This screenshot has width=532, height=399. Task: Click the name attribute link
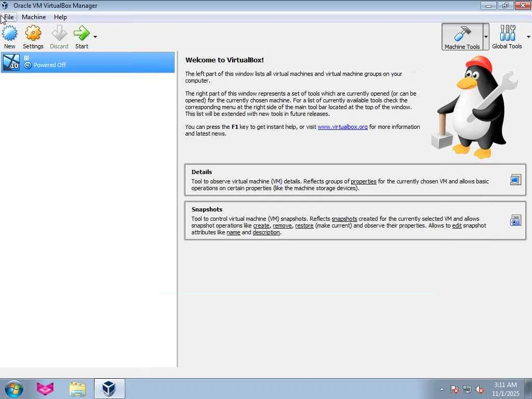coord(233,232)
